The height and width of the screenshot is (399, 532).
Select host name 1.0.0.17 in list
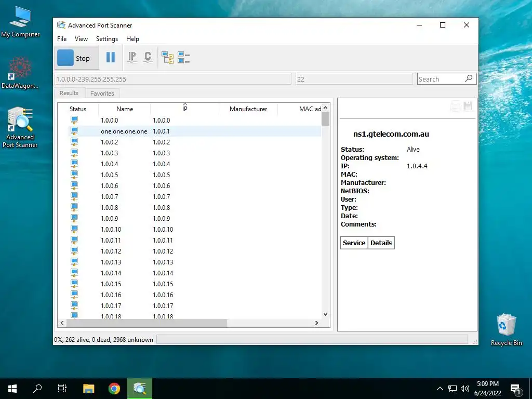tap(111, 305)
